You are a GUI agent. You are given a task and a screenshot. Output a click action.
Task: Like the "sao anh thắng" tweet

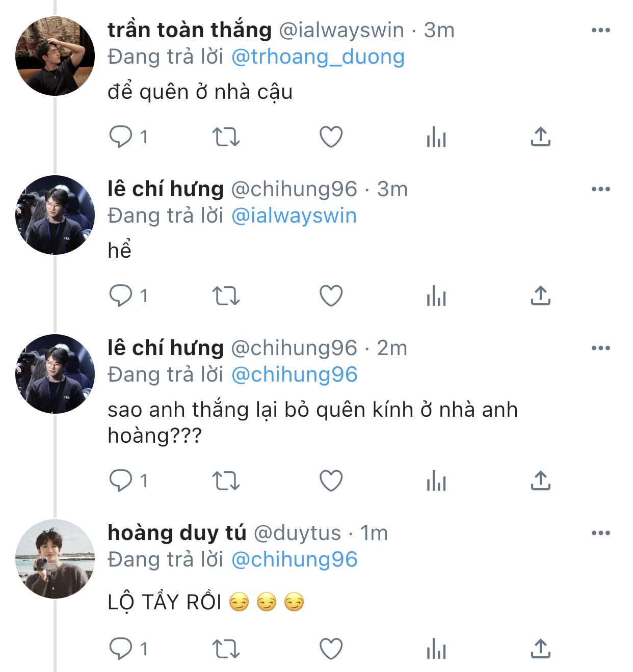point(331,481)
